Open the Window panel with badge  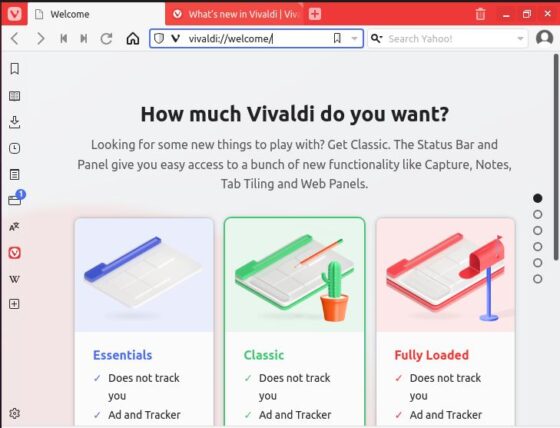coord(16,198)
